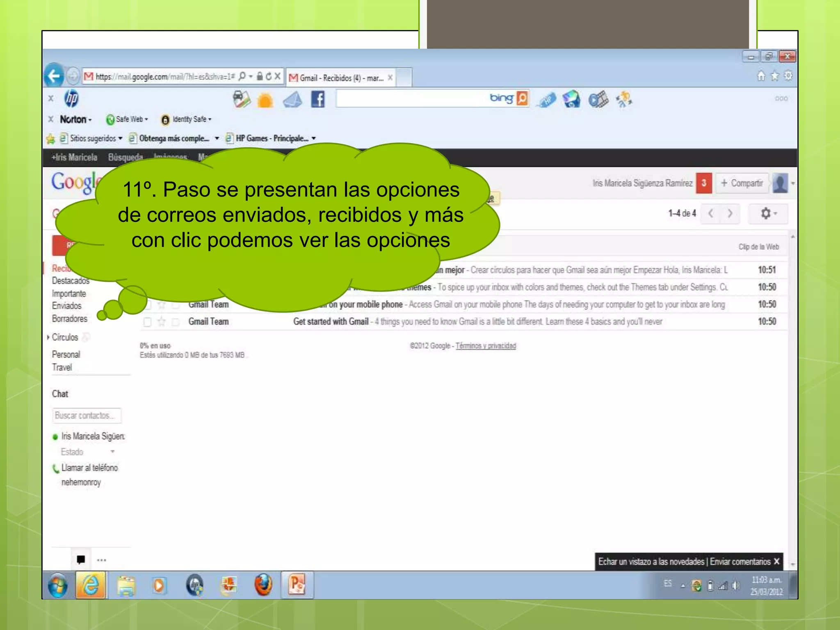
Task: Toggle importance marker on last Gmail Team email
Action: tap(176, 322)
